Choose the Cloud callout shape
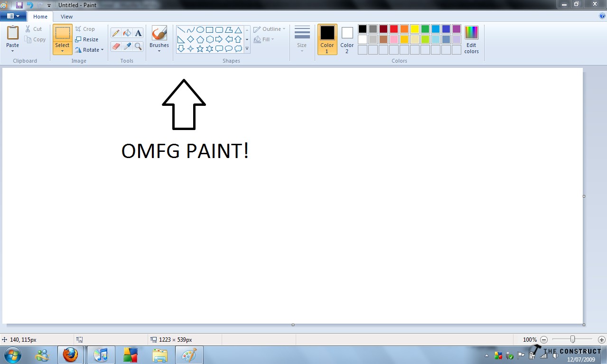Viewport: 607px width, 364px height. point(238,48)
